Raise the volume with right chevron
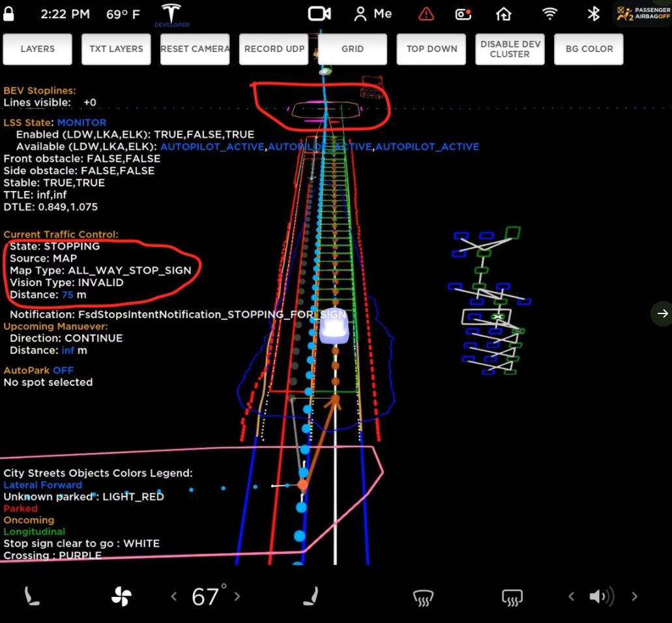This screenshot has width=672, height=623. [x=635, y=596]
